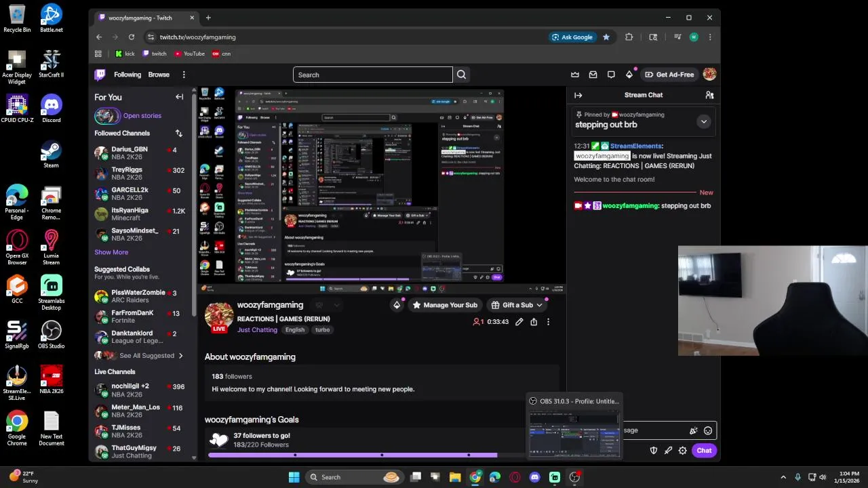Reload the Twitch page in Chrome
This screenshot has width=868, height=488.
pos(132,37)
